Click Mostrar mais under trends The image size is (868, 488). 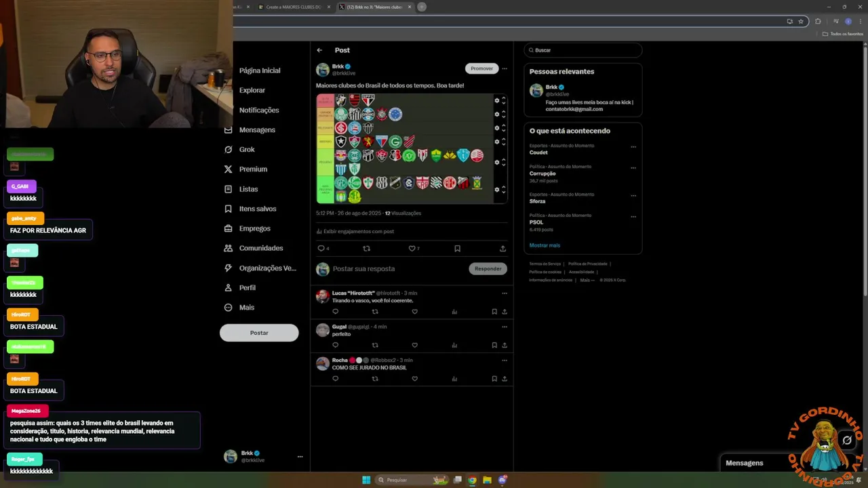pos(545,245)
